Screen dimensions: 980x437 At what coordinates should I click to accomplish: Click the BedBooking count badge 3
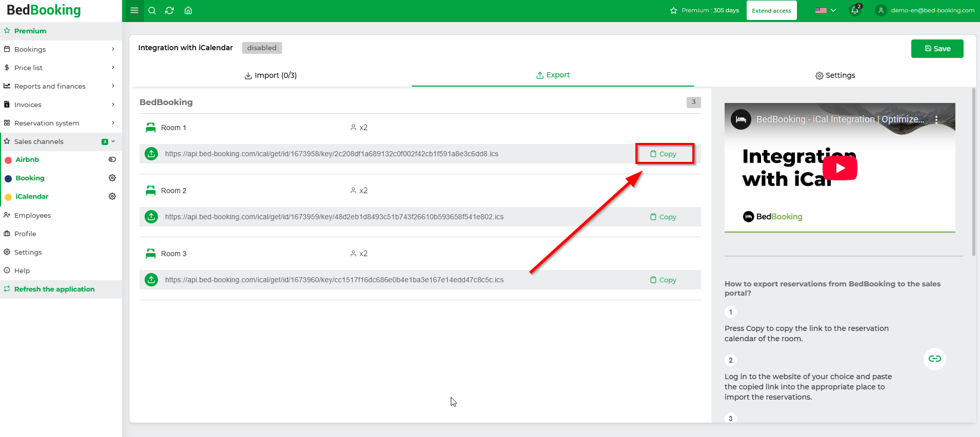(x=693, y=102)
